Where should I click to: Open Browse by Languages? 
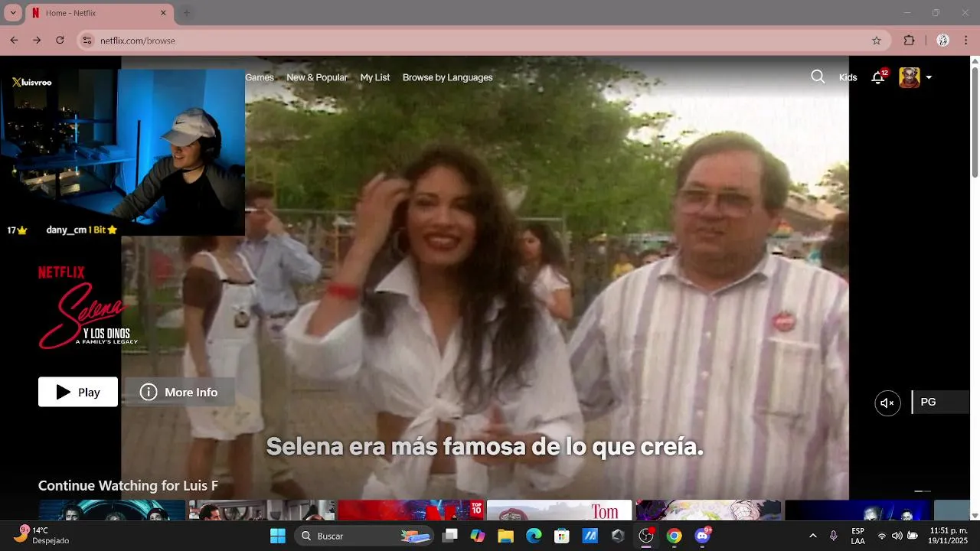[x=447, y=77]
